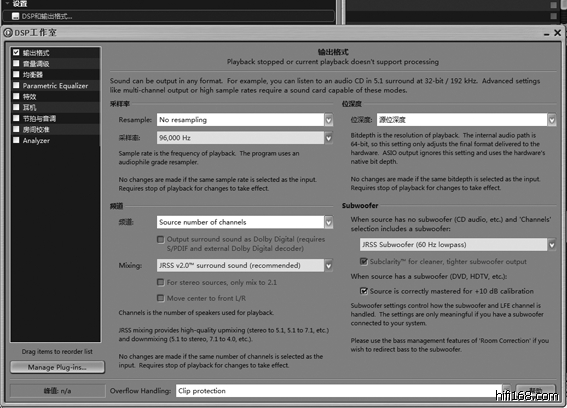Click the 峰值: n/a peak level field
Screen dimensions: 567x408
(57, 391)
